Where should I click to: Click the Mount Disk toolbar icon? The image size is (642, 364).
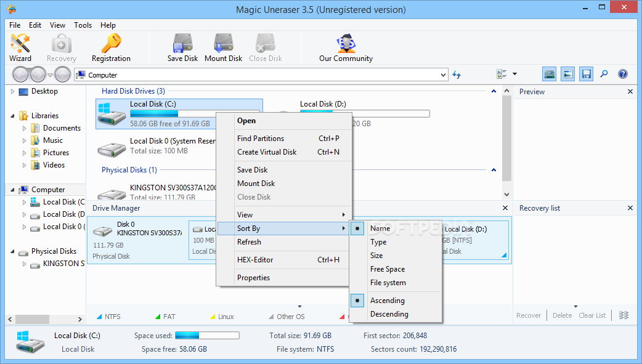tap(224, 48)
